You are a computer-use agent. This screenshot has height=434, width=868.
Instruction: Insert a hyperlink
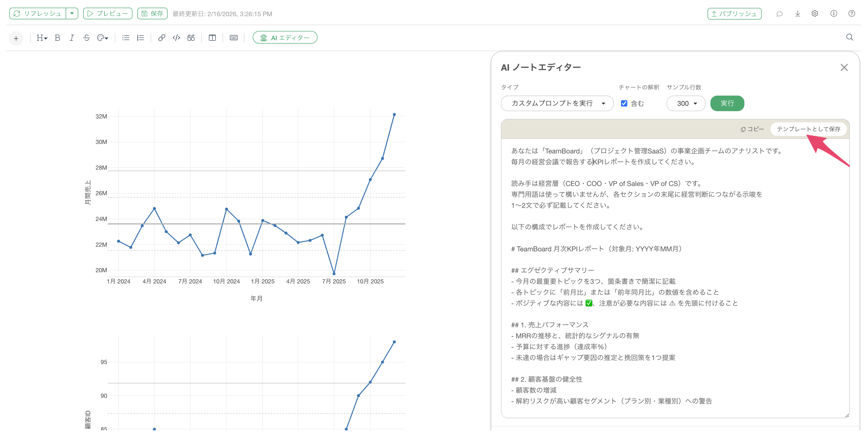(162, 38)
